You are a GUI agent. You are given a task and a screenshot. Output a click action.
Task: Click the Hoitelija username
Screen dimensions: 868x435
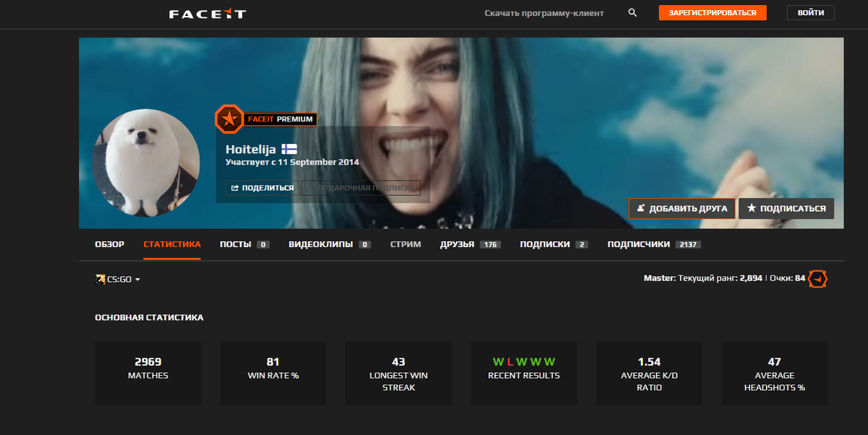[251, 149]
